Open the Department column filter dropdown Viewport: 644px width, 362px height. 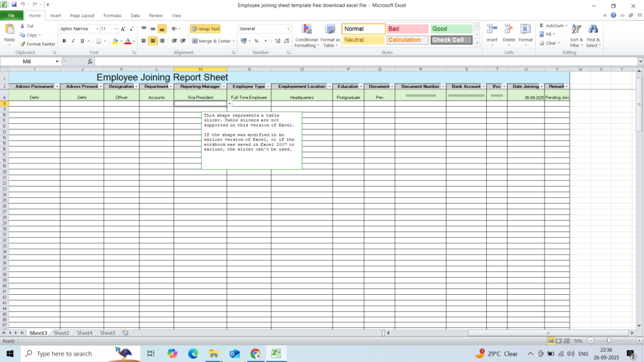pyautogui.click(x=170, y=86)
